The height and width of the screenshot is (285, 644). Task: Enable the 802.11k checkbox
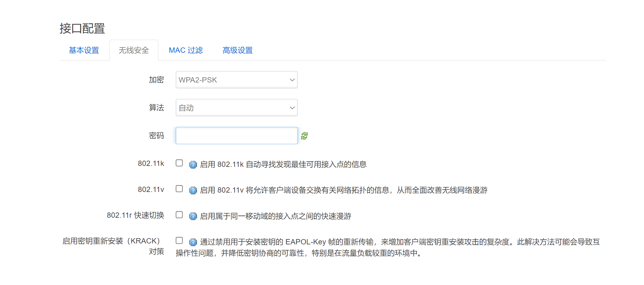tap(179, 163)
